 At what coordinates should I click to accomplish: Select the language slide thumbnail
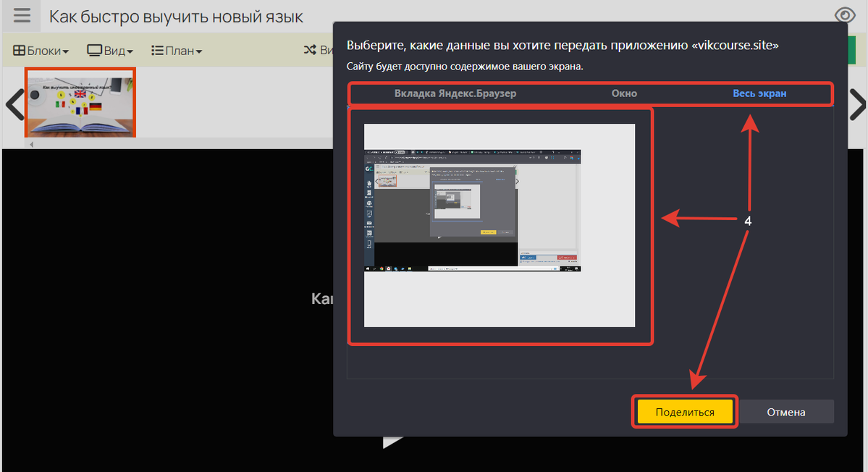[80, 102]
